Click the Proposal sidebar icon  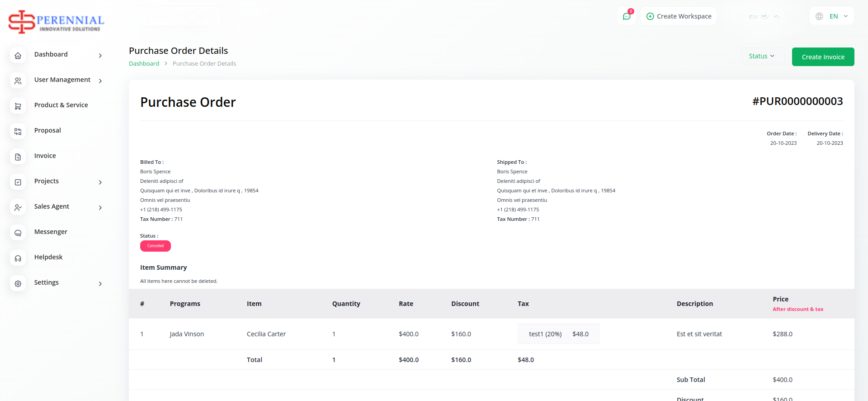18,132
